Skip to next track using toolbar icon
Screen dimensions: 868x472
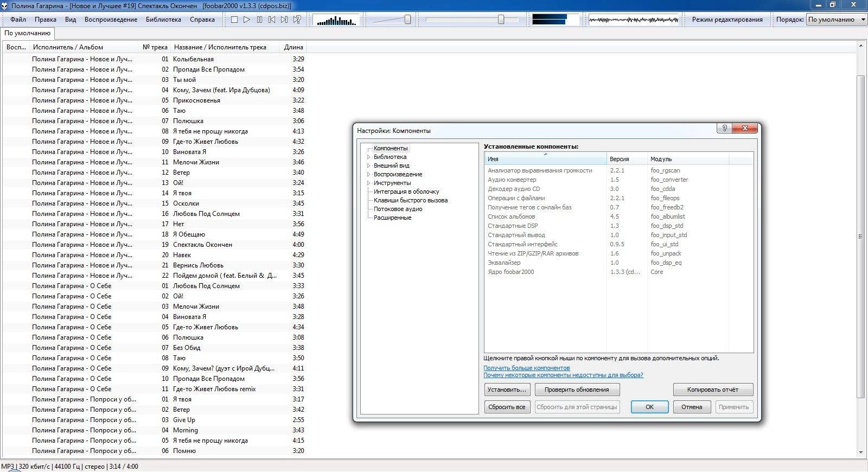coord(284,20)
